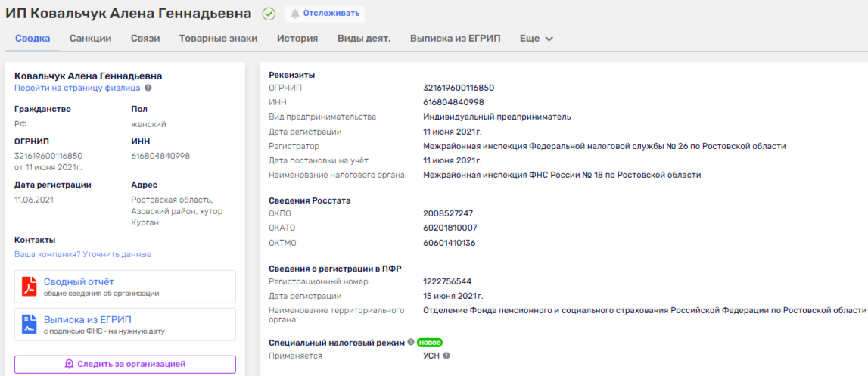This screenshot has height=376, width=868.
Task: Click the bell icon in Отслеживать
Action: pyautogui.click(x=295, y=14)
